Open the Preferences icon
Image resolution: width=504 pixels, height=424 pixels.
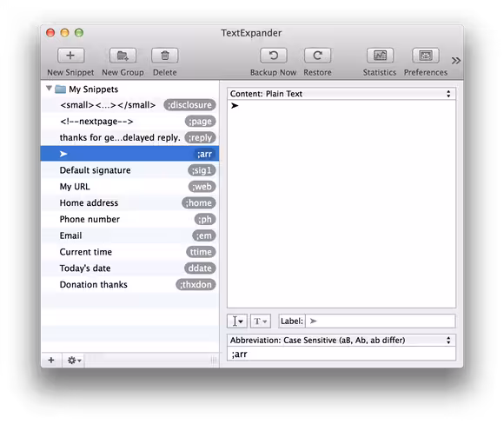pos(426,56)
